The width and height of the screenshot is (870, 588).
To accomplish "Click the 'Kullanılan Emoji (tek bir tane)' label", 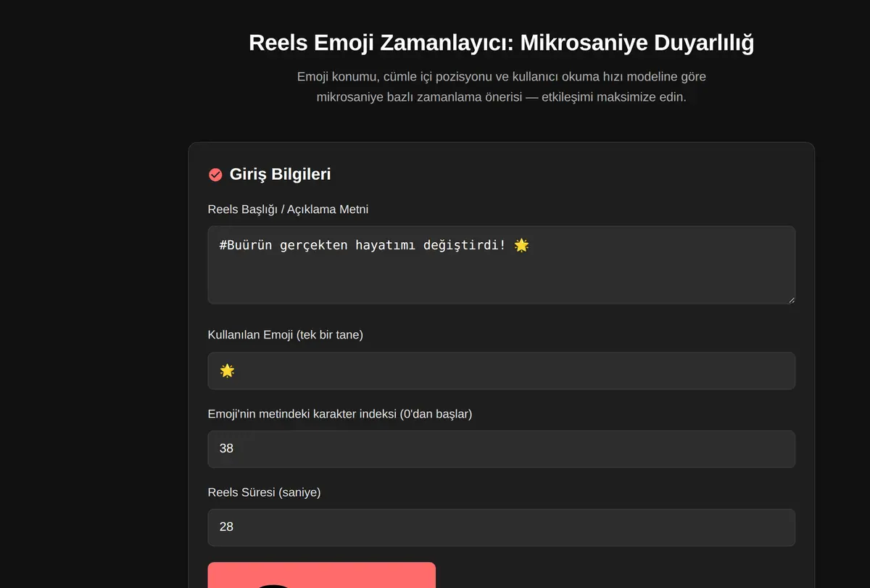I will tap(285, 335).
